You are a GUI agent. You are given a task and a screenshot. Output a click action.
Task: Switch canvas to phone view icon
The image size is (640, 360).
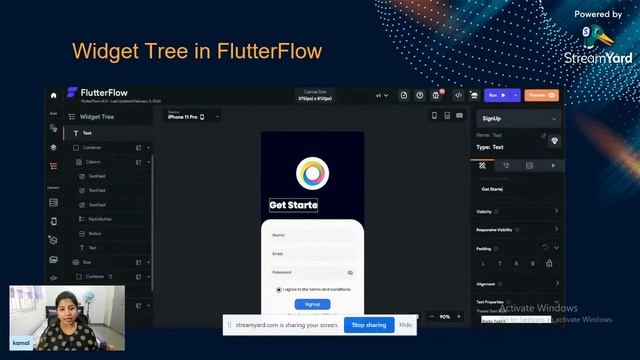(x=434, y=116)
